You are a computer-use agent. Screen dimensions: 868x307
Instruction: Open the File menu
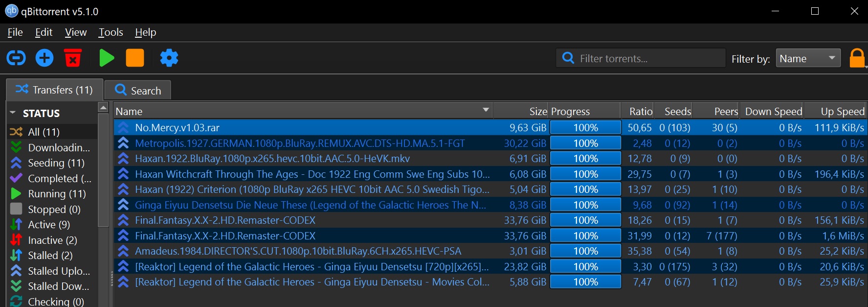(x=15, y=32)
